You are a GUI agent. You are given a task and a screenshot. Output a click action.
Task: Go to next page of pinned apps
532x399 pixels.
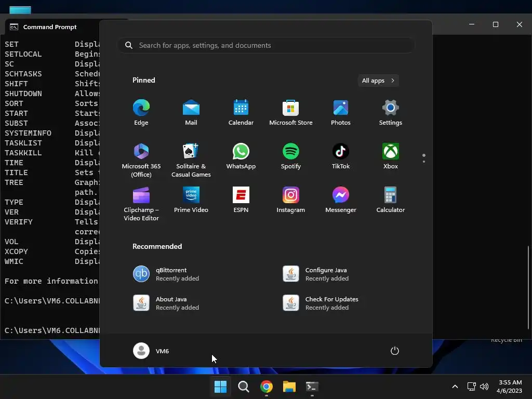tap(424, 161)
